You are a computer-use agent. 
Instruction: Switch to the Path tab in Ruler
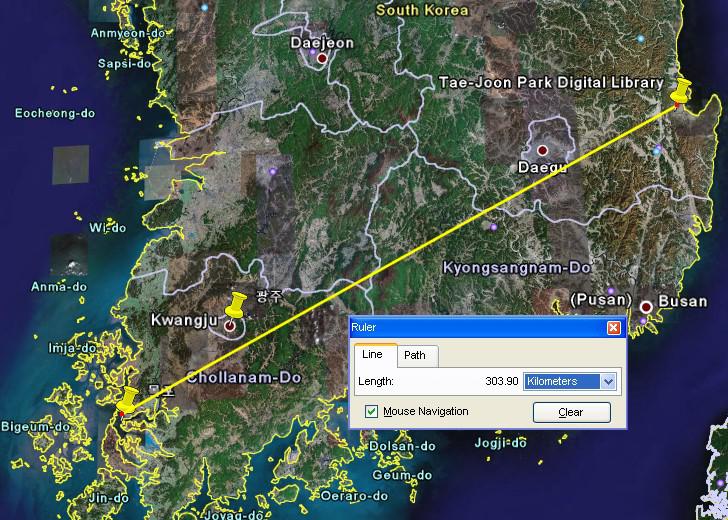click(415, 355)
